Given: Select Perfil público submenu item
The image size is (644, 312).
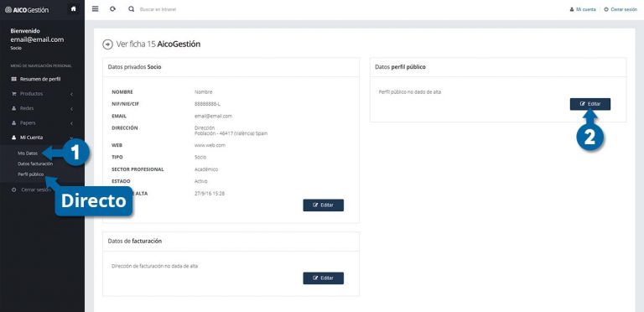Looking at the screenshot, I should [31, 174].
